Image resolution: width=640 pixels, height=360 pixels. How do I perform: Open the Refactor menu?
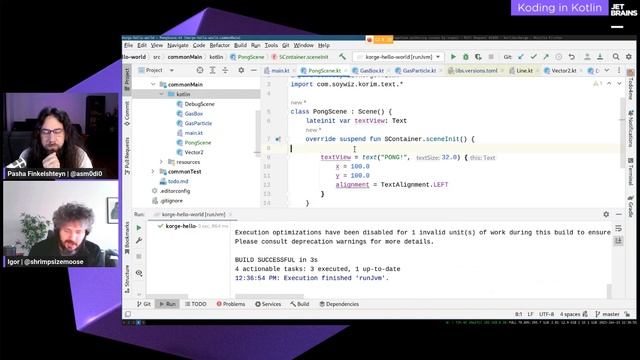pyautogui.click(x=220, y=45)
